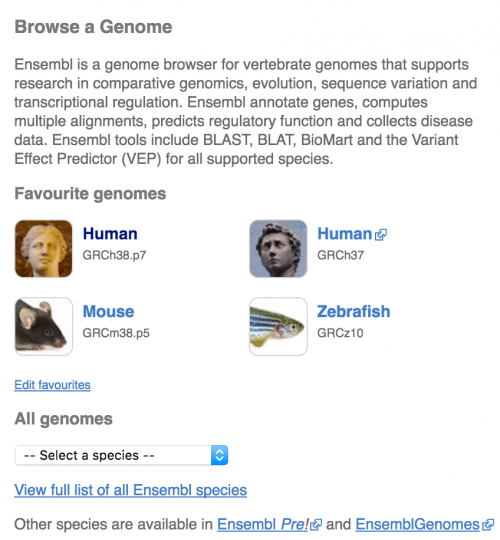
Task: Click external link icon after Ensembl Pre!
Action: pyautogui.click(x=316, y=525)
